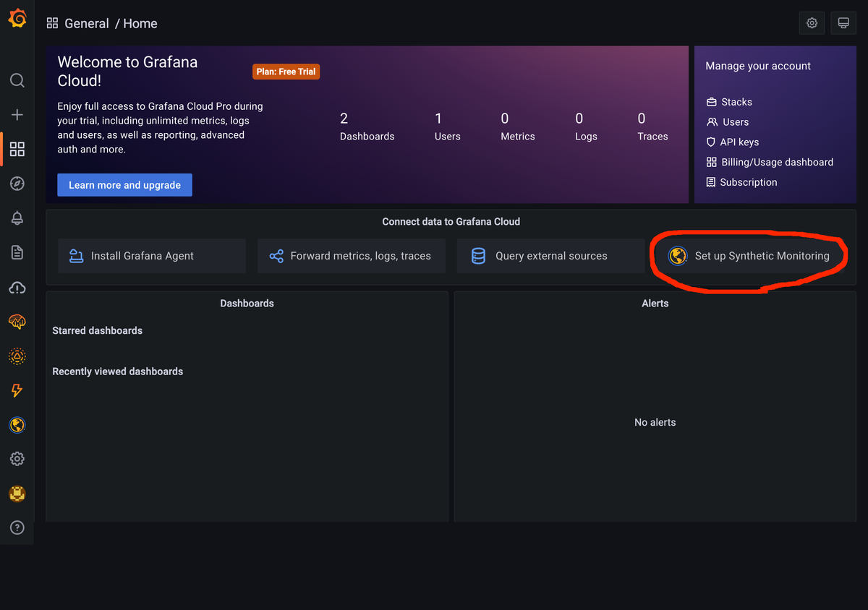Click the grid icon beside General breadcrumb
This screenshot has width=868, height=610.
(52, 23)
